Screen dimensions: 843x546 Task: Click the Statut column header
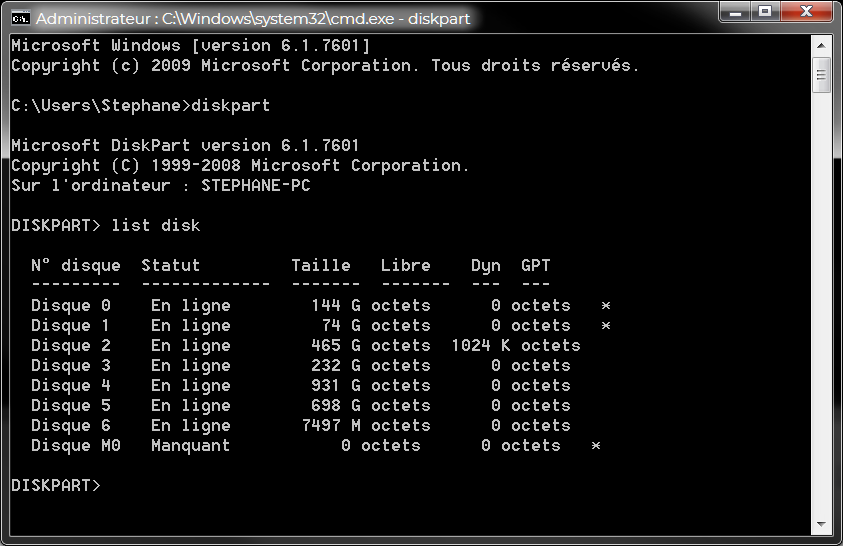pyautogui.click(x=170, y=266)
